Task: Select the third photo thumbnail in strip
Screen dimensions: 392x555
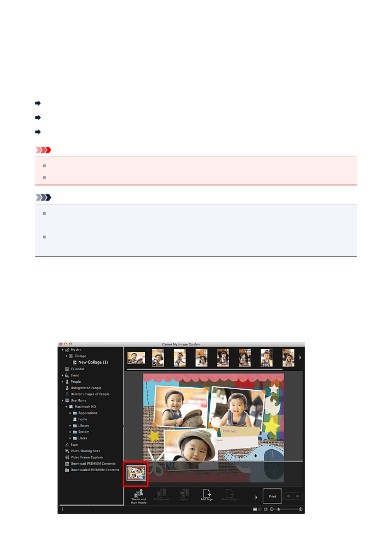Action: tap(180, 358)
